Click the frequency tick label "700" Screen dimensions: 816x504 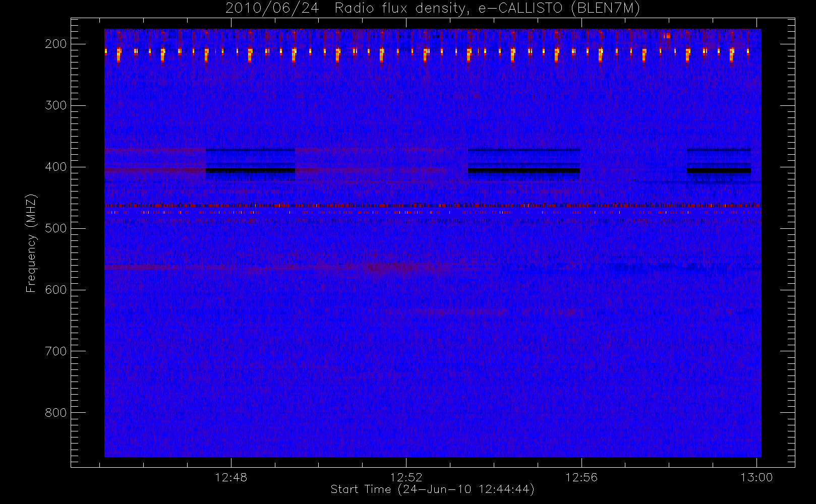(56, 351)
